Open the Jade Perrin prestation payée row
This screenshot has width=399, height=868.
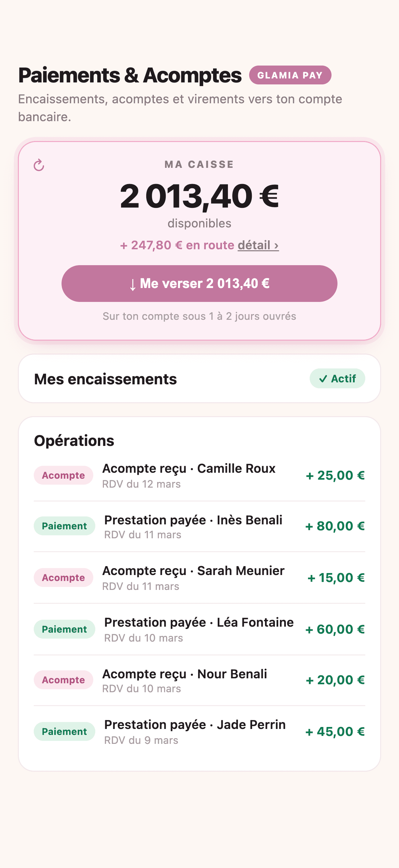[x=199, y=732]
